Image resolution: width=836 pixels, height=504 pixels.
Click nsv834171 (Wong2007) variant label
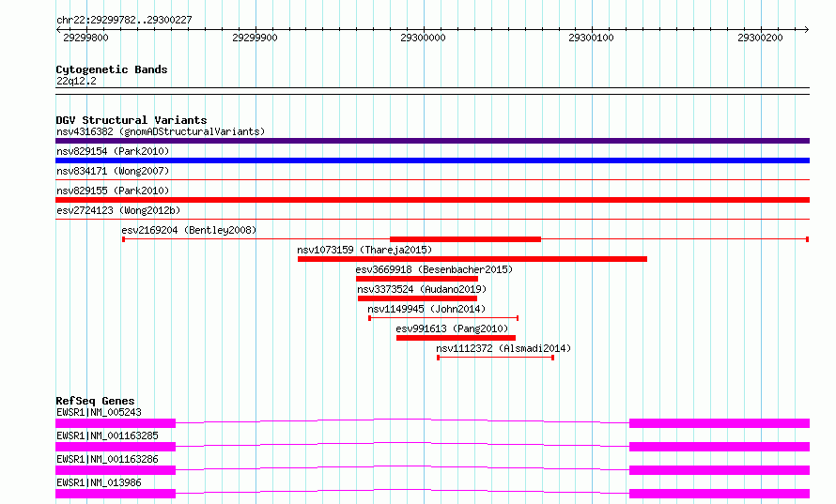pyautogui.click(x=113, y=171)
